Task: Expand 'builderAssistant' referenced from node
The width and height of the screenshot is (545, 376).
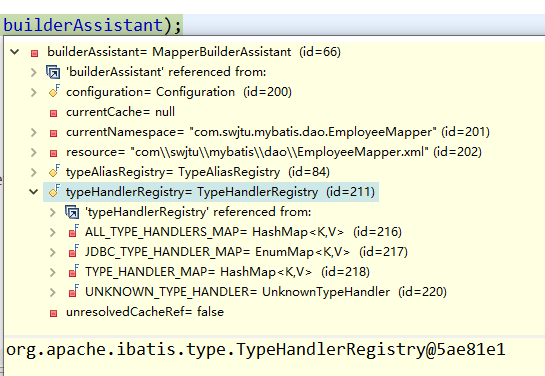Action: point(33,72)
